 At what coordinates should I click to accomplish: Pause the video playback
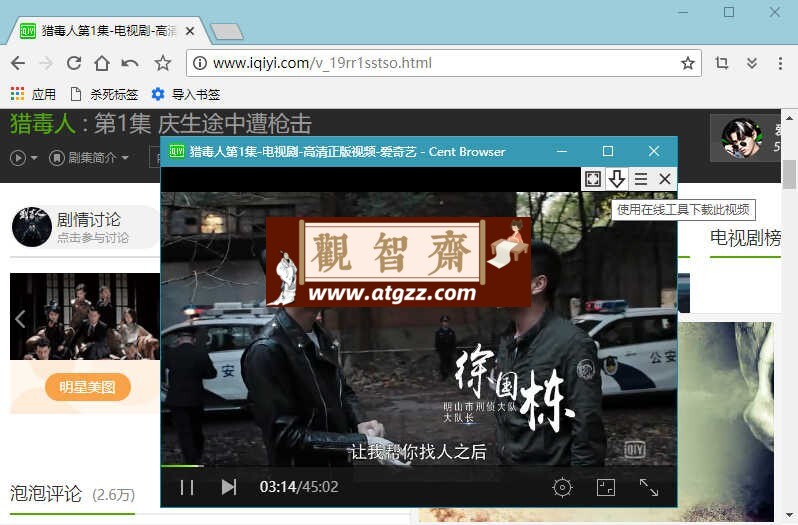[187, 487]
